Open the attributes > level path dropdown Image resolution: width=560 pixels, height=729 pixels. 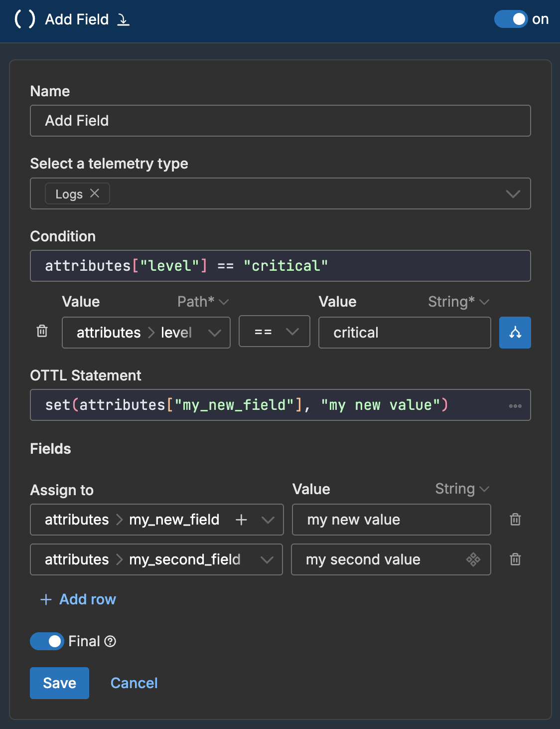tap(215, 333)
